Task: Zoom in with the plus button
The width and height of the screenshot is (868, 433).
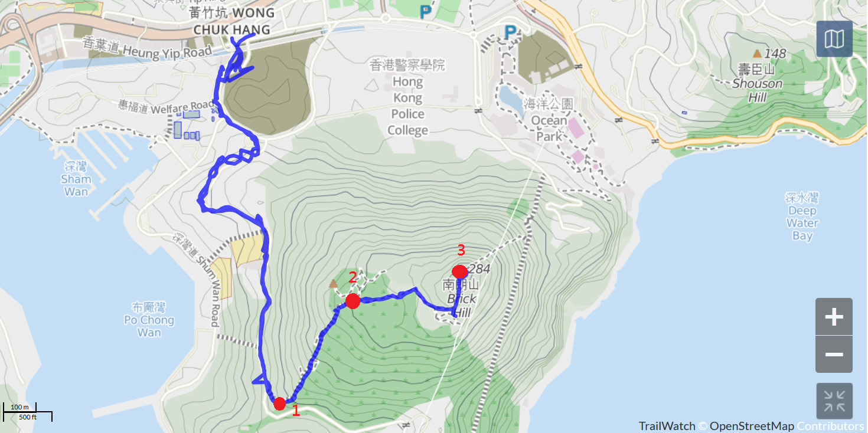Action: click(x=834, y=317)
